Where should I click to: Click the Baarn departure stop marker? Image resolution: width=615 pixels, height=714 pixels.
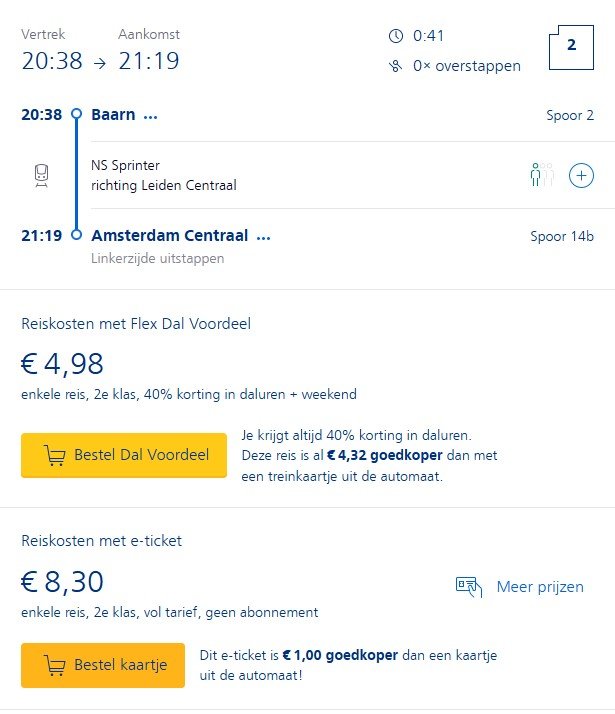pos(76,114)
